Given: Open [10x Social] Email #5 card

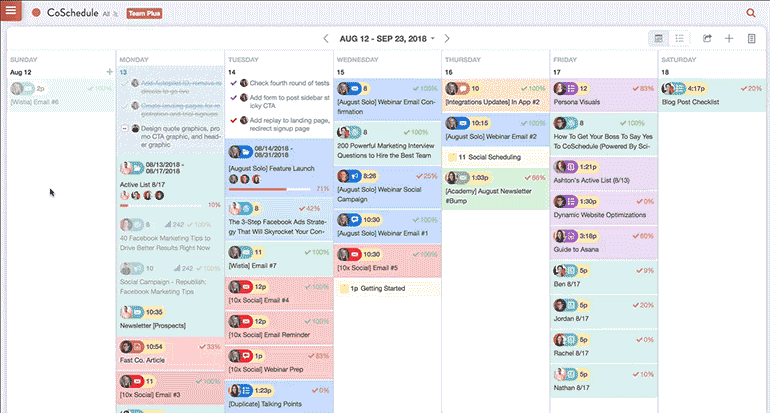Looking at the screenshot, I should click(387, 260).
